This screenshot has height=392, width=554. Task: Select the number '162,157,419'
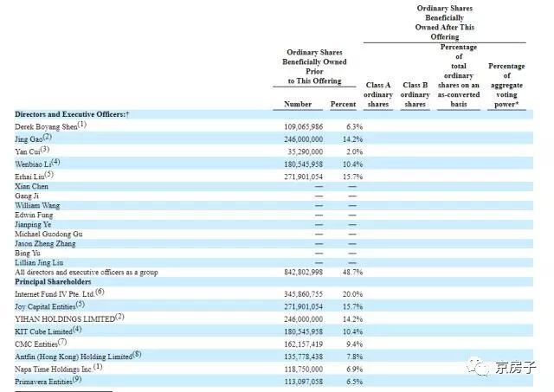coord(304,344)
